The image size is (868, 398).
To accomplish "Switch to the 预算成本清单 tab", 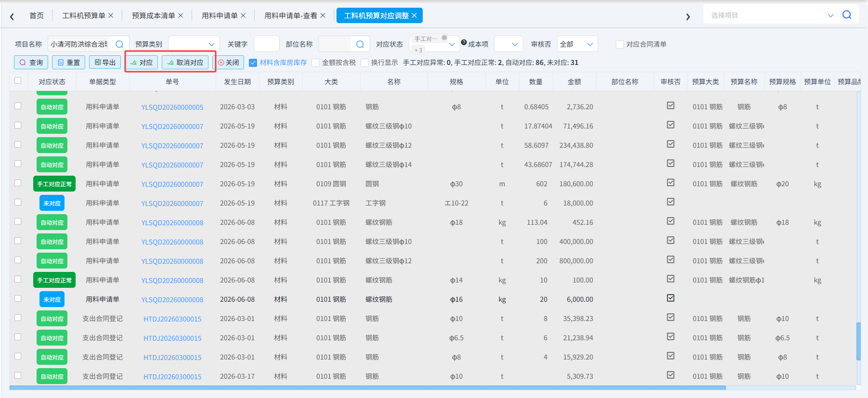I will (154, 15).
